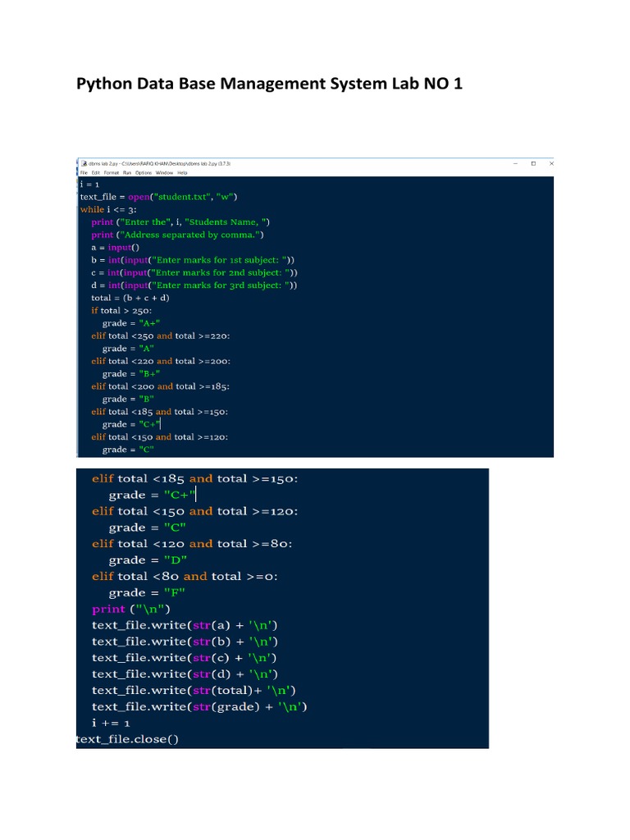
Task: Click the line 'elif total <80 and total >=0:'
Action: coord(185,577)
